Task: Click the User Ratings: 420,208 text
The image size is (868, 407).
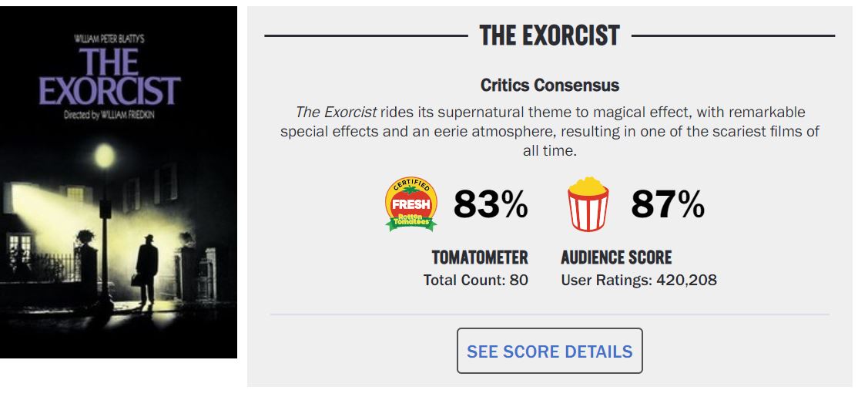Action: [638, 280]
